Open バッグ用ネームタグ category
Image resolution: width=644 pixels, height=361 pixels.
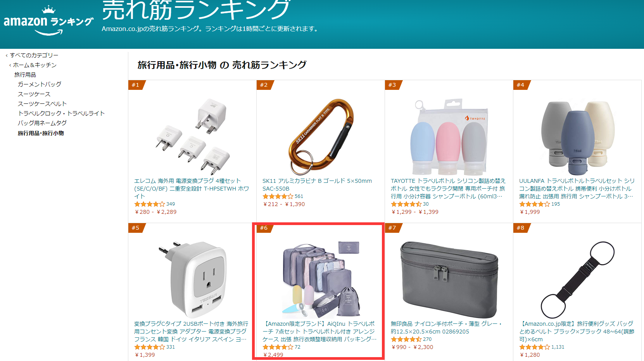tap(42, 123)
